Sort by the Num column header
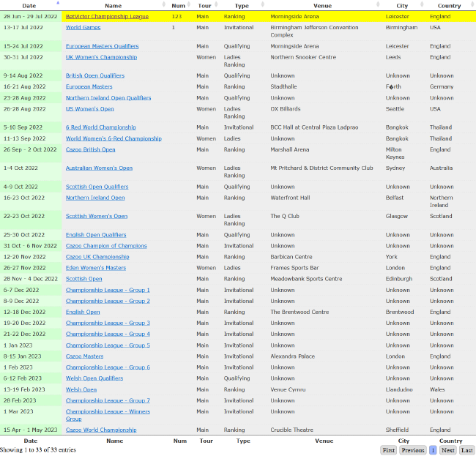The width and height of the screenshot is (476, 456). tap(180, 5)
